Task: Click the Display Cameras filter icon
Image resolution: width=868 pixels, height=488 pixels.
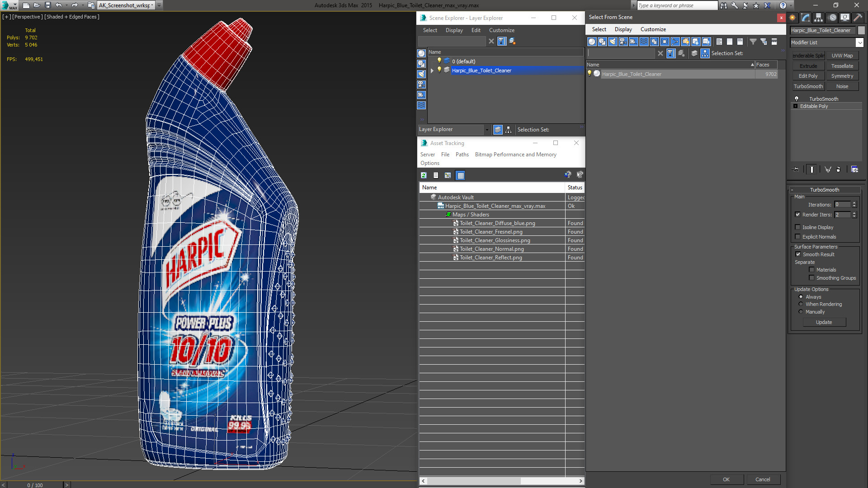Action: pyautogui.click(x=623, y=42)
